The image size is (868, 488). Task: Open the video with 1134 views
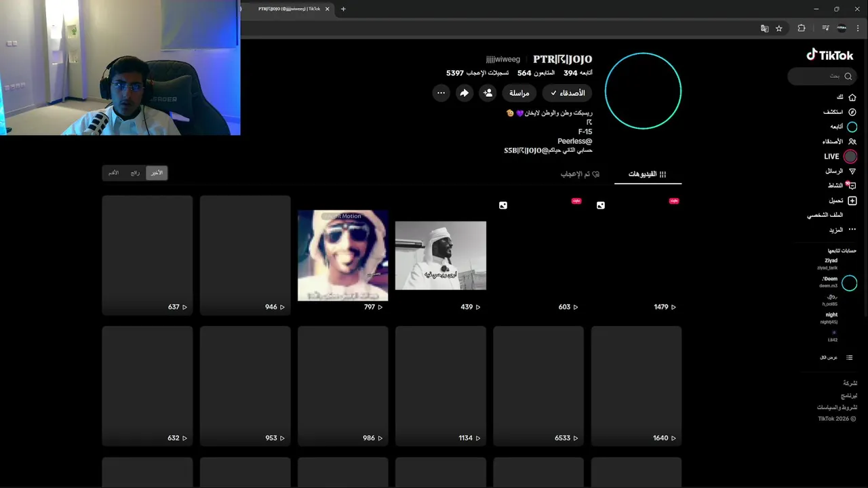441,386
